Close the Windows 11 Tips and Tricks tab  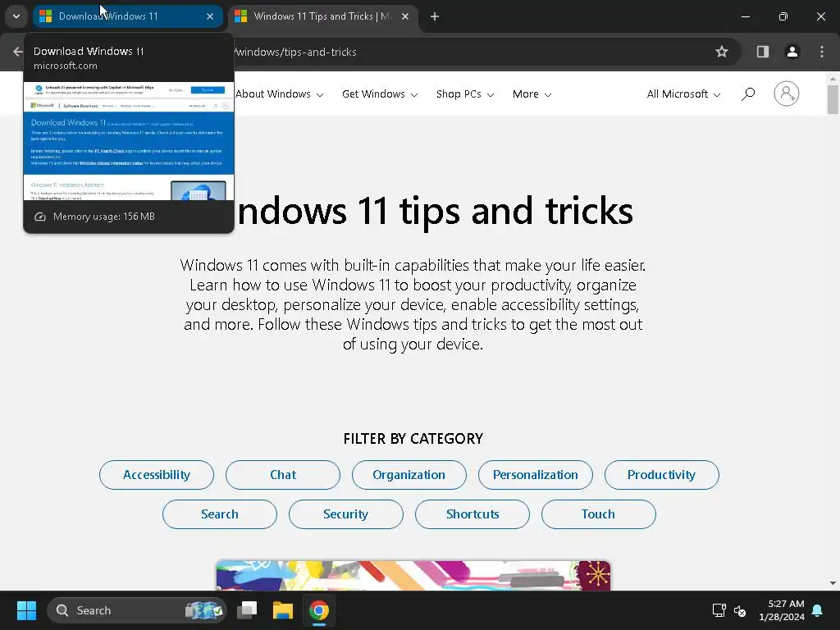[405, 16]
